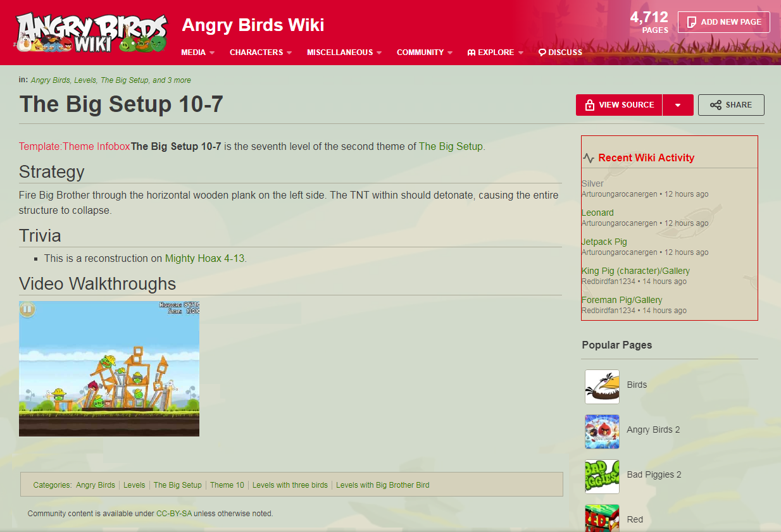The width and height of the screenshot is (781, 532).
Task: Open the Birds popular page thumbnail
Action: (x=602, y=387)
